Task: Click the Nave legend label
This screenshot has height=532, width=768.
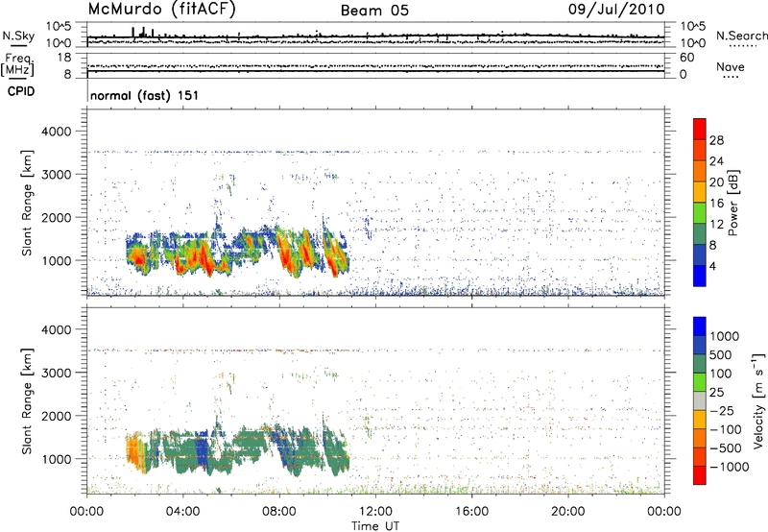Action: click(x=731, y=66)
